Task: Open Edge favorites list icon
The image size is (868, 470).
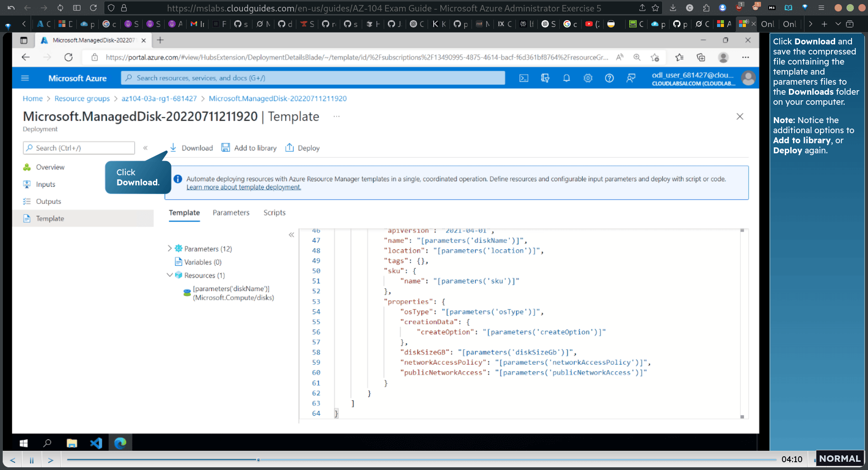Action: [x=679, y=57]
